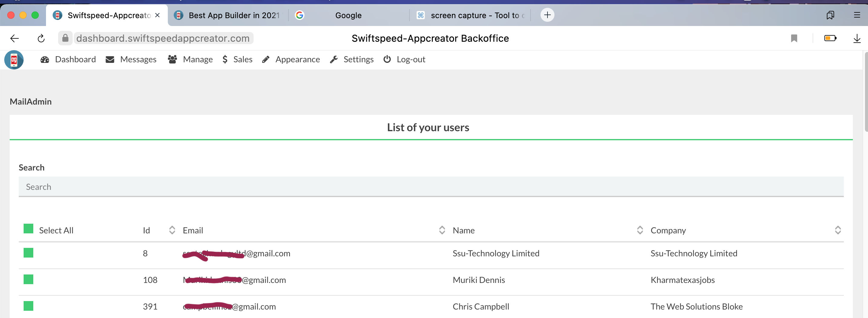Close the Swiftspeed-Appcreator tab
868x318 pixels.
tap(157, 15)
